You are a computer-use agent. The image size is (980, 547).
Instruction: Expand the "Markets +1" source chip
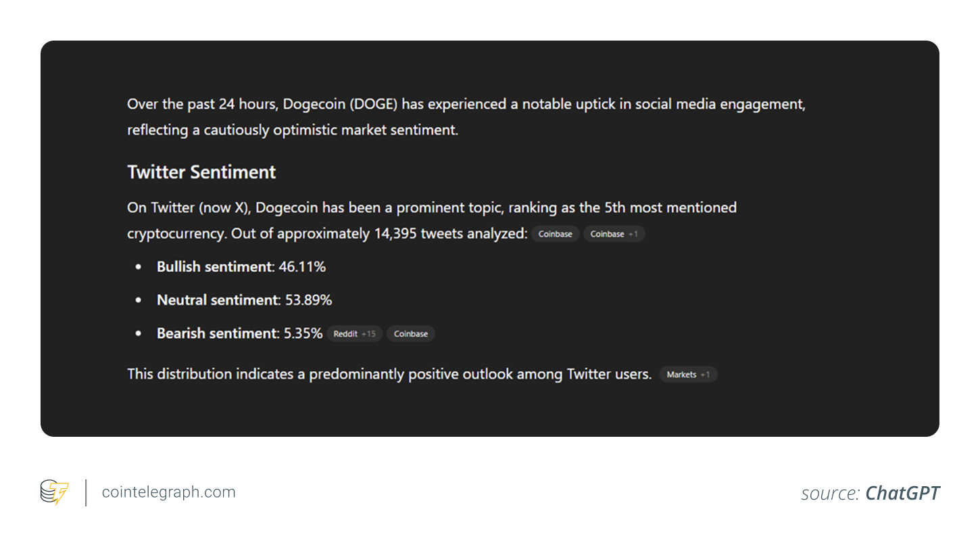[687, 375]
